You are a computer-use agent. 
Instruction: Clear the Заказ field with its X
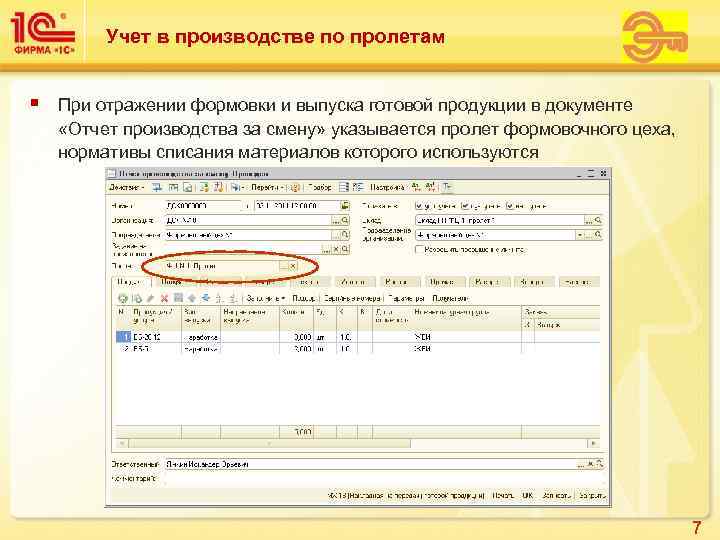(x=336, y=249)
